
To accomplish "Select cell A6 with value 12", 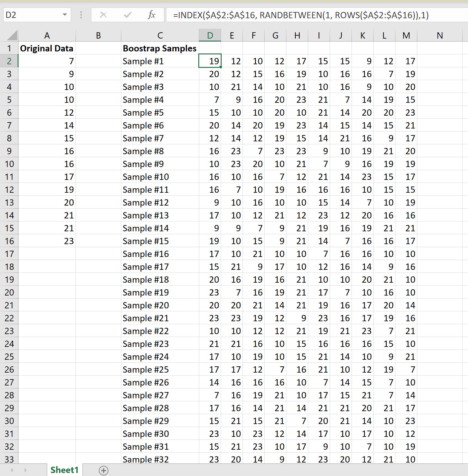I will click(x=47, y=112).
